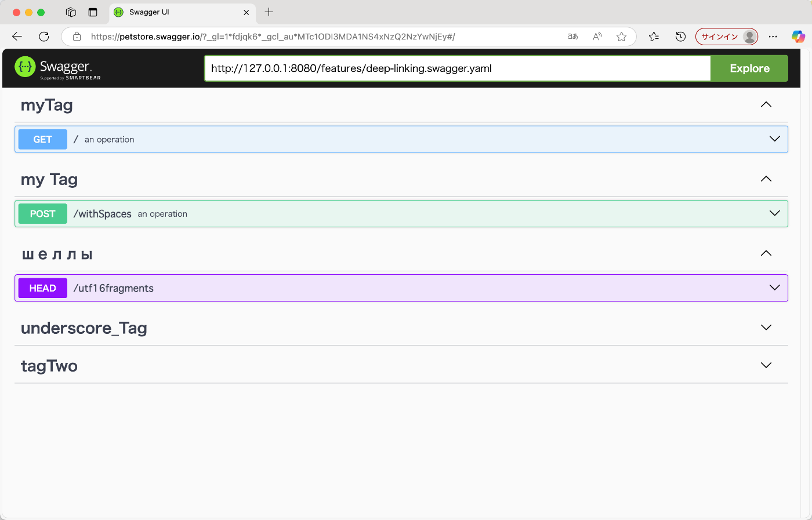The image size is (812, 520).
Task: Expand the HEAD /utf16fragments operation chevron
Action: click(x=775, y=288)
